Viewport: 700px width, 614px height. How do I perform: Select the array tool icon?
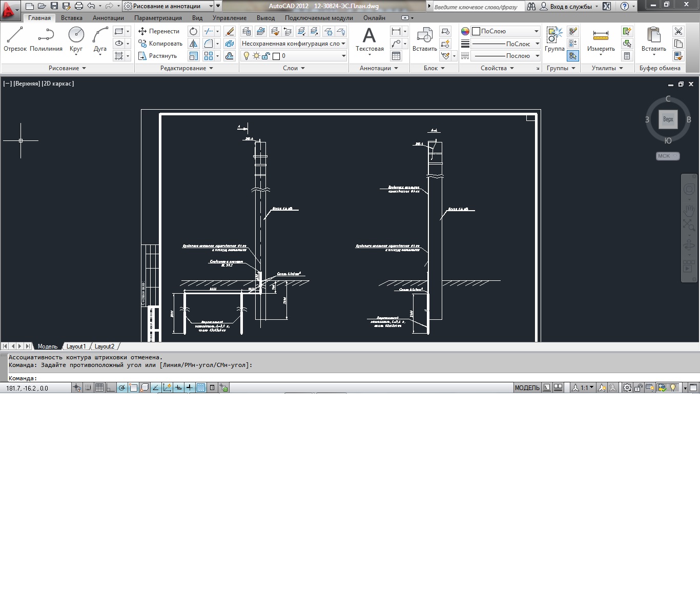208,56
